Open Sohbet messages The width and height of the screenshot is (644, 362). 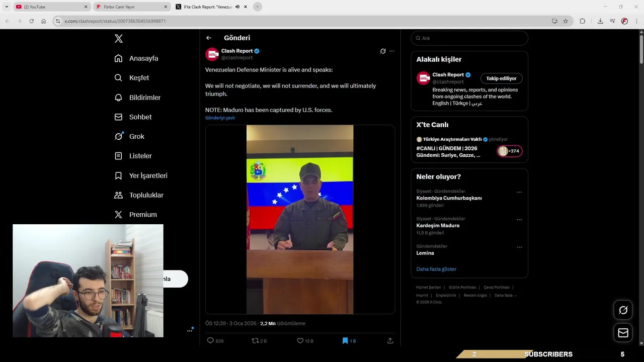pos(133,117)
